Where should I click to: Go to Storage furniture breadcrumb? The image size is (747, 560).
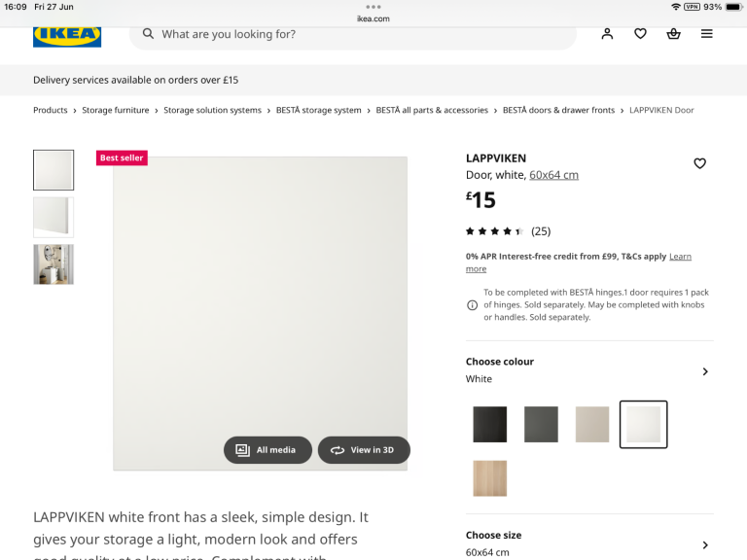pyautogui.click(x=116, y=111)
